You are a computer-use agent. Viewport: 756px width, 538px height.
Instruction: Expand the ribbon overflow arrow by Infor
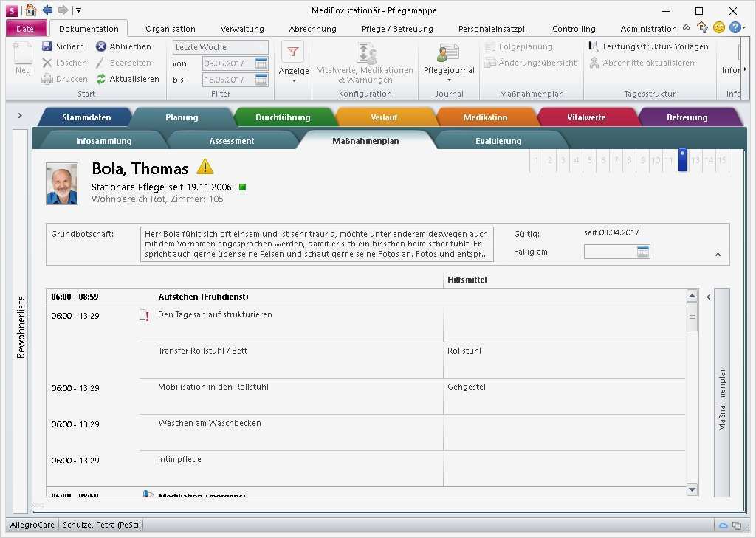[x=746, y=70]
